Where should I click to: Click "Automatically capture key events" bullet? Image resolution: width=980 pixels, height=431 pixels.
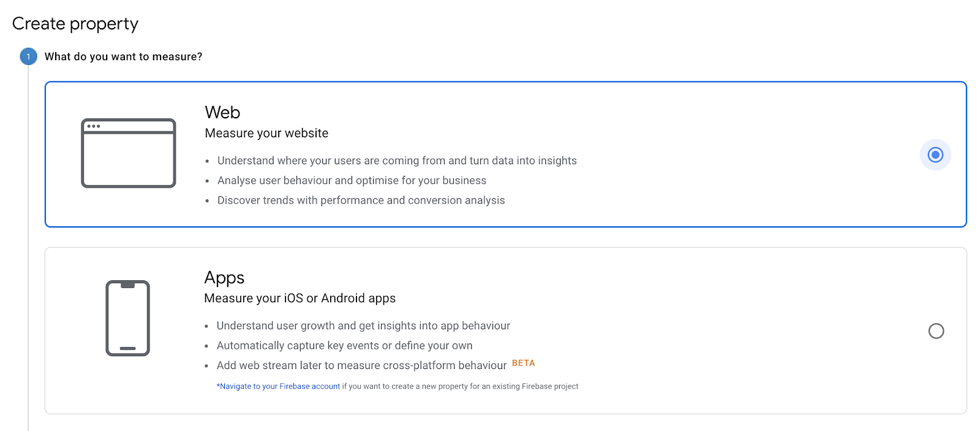tap(344, 346)
